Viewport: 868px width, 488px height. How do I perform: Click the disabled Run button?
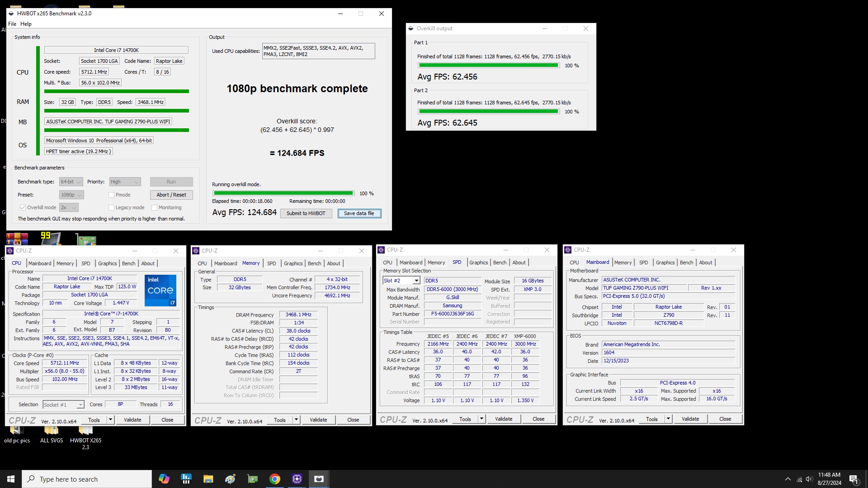coord(171,182)
